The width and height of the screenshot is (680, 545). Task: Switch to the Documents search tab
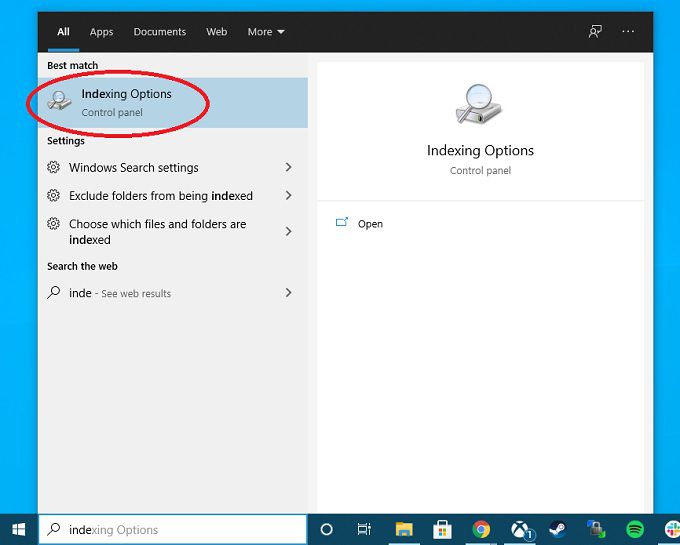point(160,32)
